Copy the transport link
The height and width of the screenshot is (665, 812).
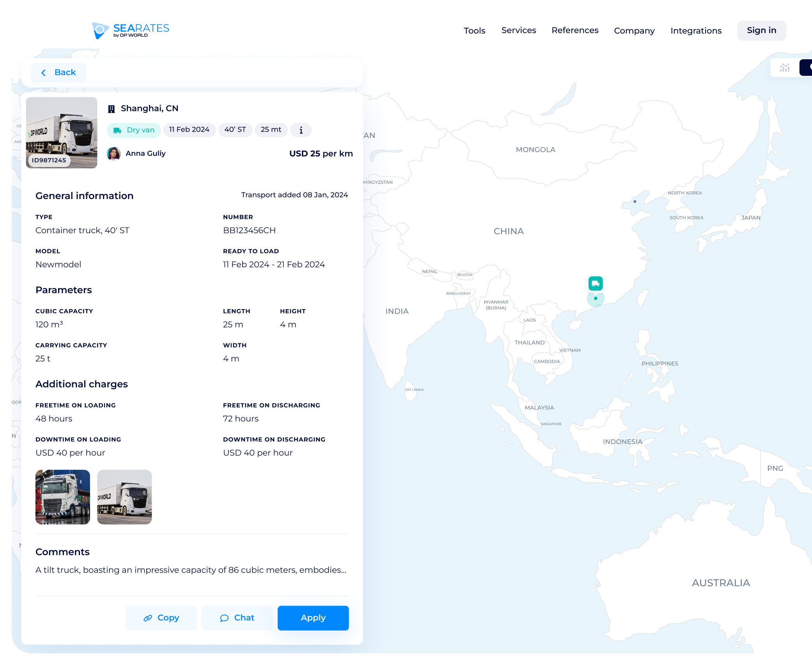point(161,618)
